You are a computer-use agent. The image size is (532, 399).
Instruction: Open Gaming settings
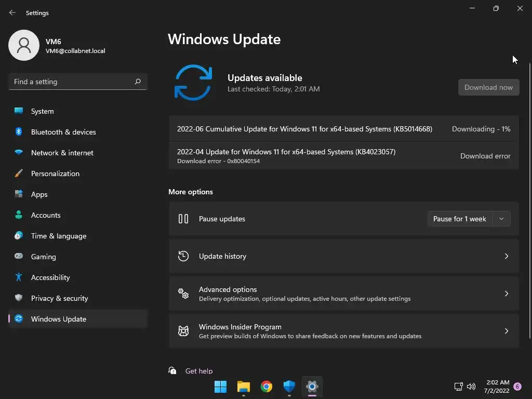tap(78, 257)
